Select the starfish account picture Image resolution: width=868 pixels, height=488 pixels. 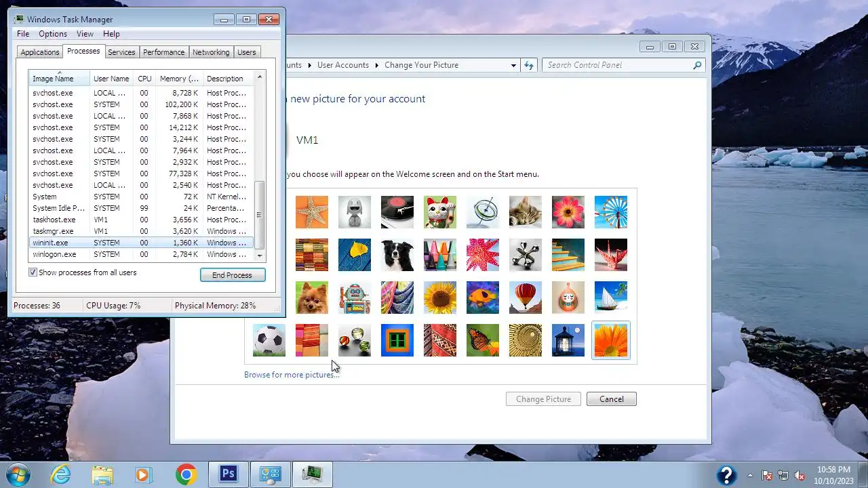(x=312, y=212)
